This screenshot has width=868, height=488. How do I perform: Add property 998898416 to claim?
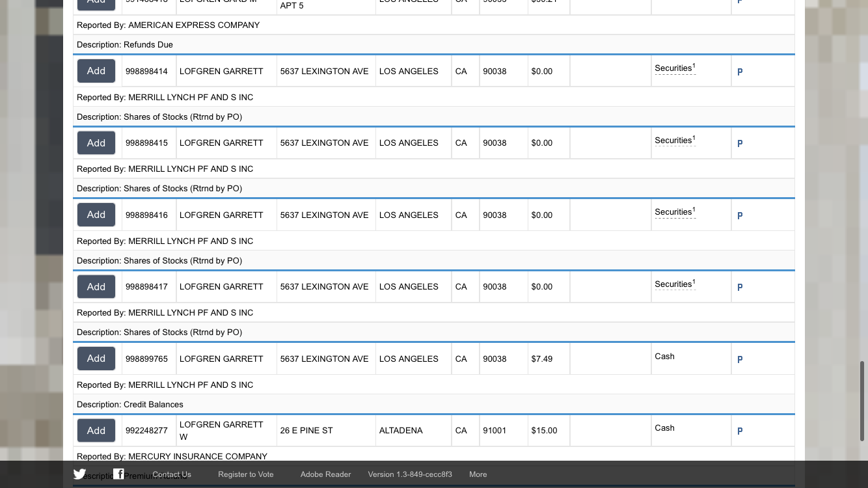[x=96, y=214]
